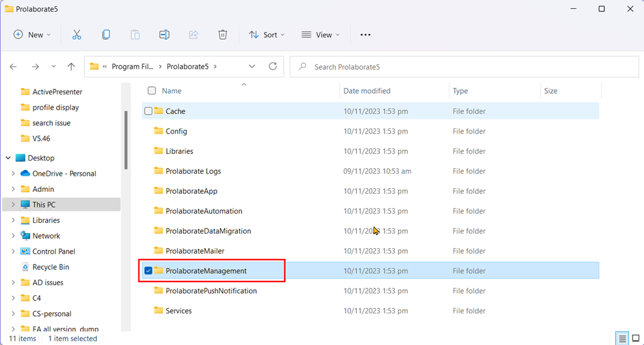The width and height of the screenshot is (644, 345).
Task: Click the Delete trash icon
Action: [x=223, y=35]
